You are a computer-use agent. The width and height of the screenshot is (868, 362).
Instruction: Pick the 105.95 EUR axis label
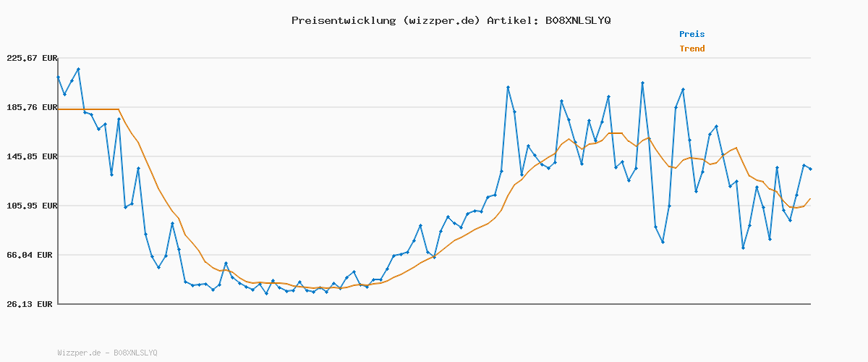coord(30,206)
